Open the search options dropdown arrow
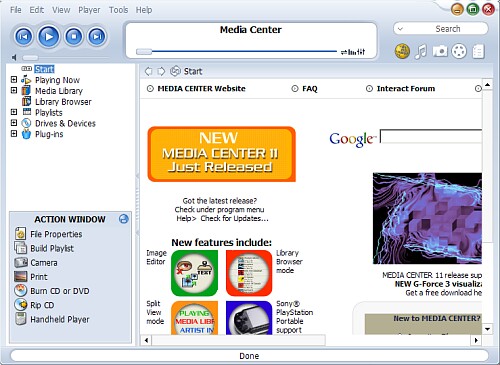The height and width of the screenshot is (365, 500). tap(401, 29)
